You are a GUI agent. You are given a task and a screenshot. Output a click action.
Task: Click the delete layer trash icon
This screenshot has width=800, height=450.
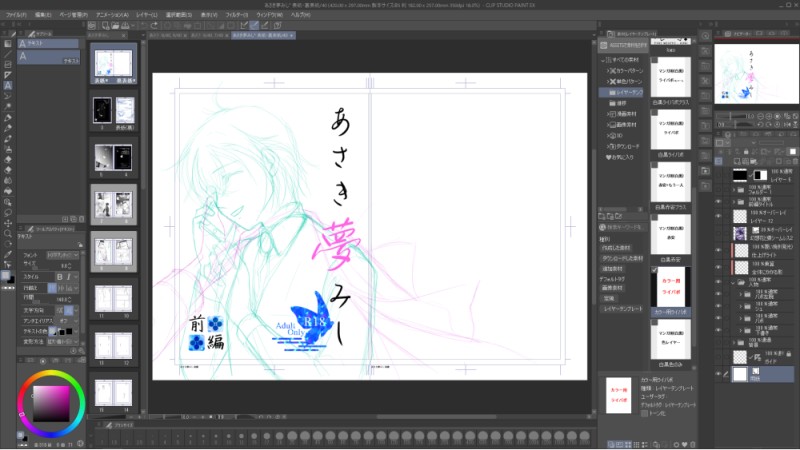[x=794, y=161]
